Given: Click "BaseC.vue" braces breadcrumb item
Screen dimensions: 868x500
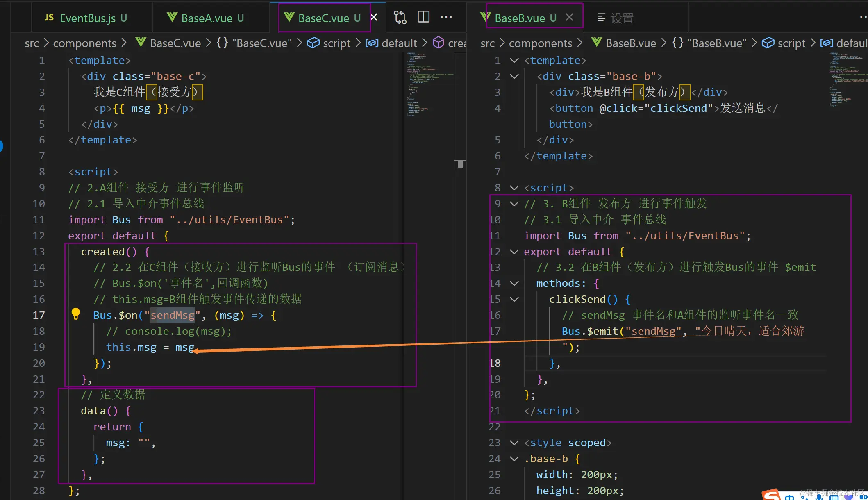Looking at the screenshot, I should point(254,43).
